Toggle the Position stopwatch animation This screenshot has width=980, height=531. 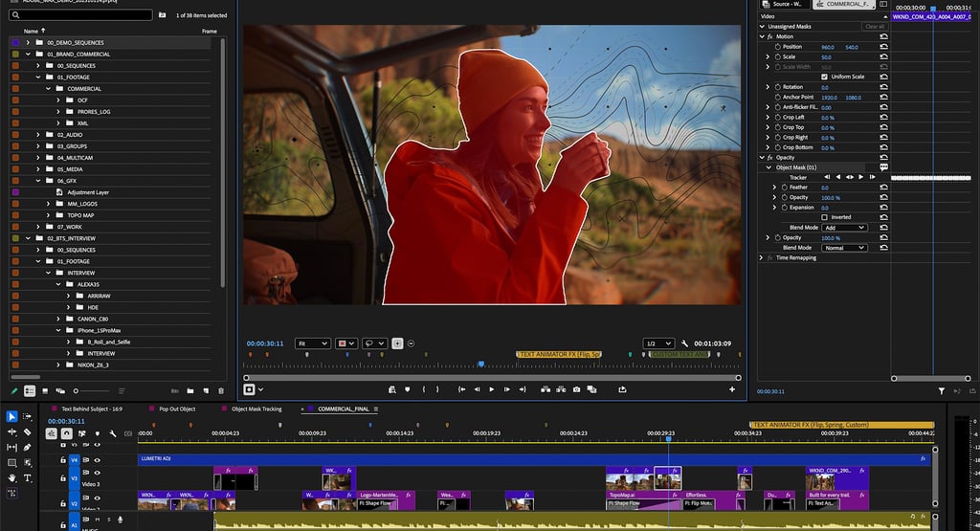click(777, 47)
